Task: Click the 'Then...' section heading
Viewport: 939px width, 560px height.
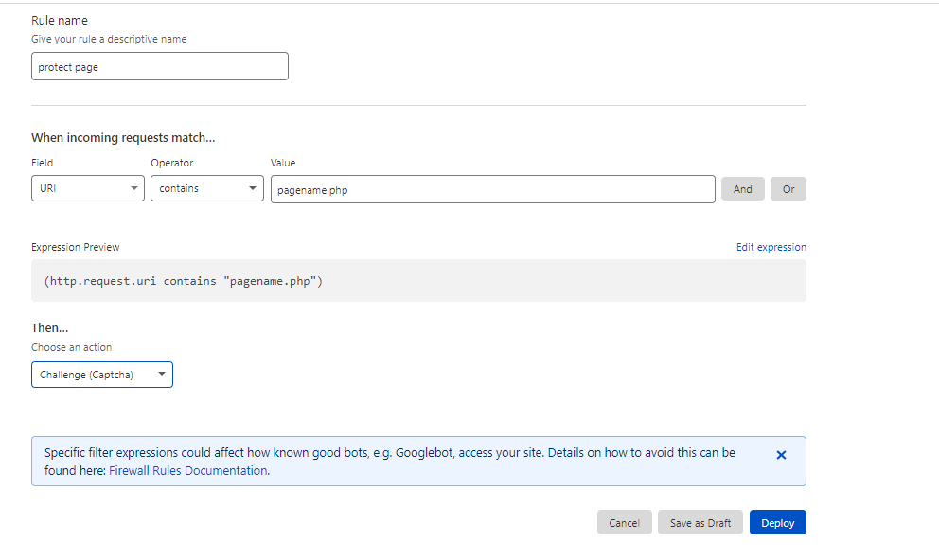Action: pos(50,328)
